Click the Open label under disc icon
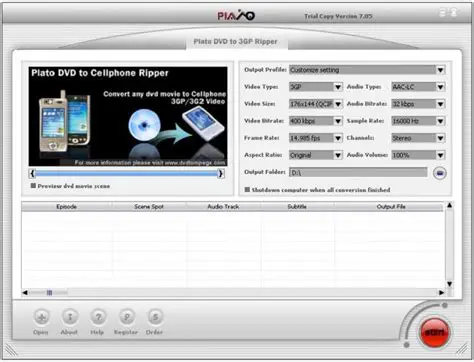The height and width of the screenshot is (362, 474). click(x=41, y=332)
